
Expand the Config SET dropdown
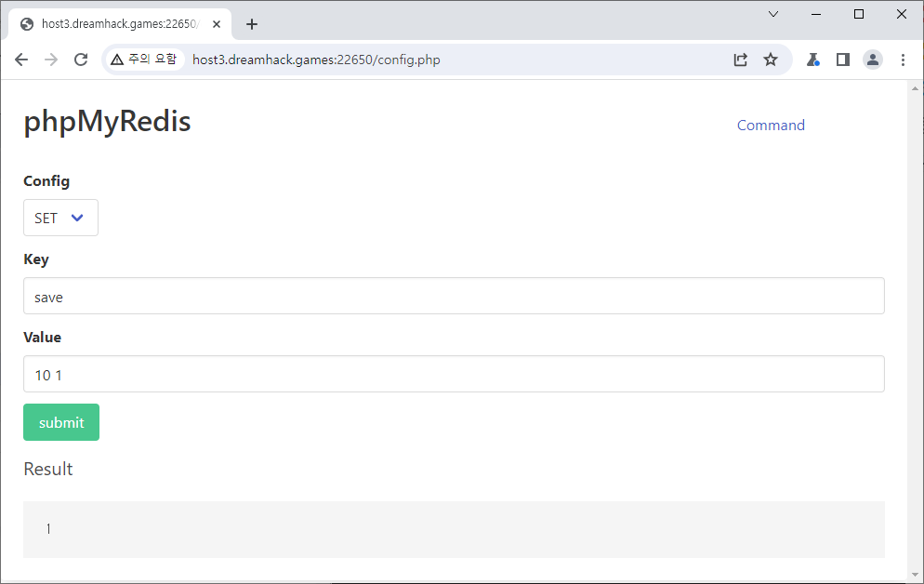coord(60,218)
